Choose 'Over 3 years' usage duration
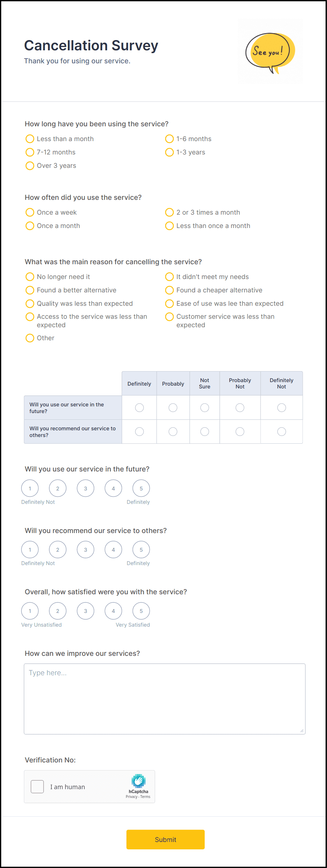327x868 pixels. 30,165
